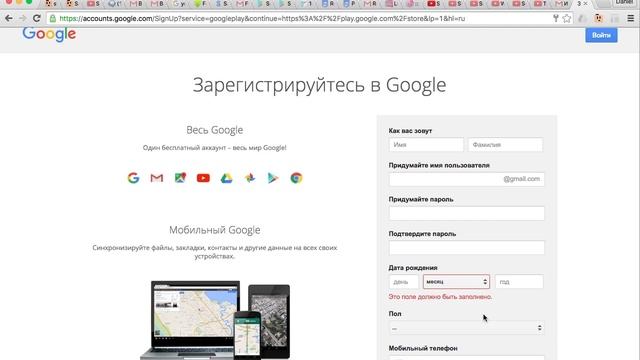The width and height of the screenshot is (640, 360).
Task: Click the heading Зарегистрируйтесь в Google
Action: 319,86
